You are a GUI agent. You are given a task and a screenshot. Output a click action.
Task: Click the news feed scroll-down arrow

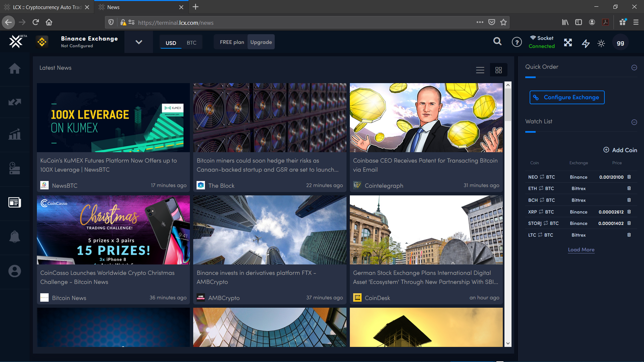508,343
